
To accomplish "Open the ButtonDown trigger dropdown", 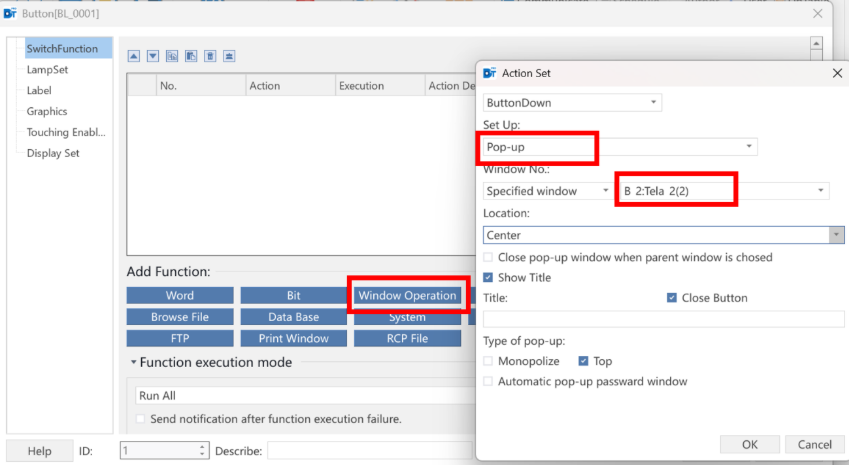I will 572,102.
